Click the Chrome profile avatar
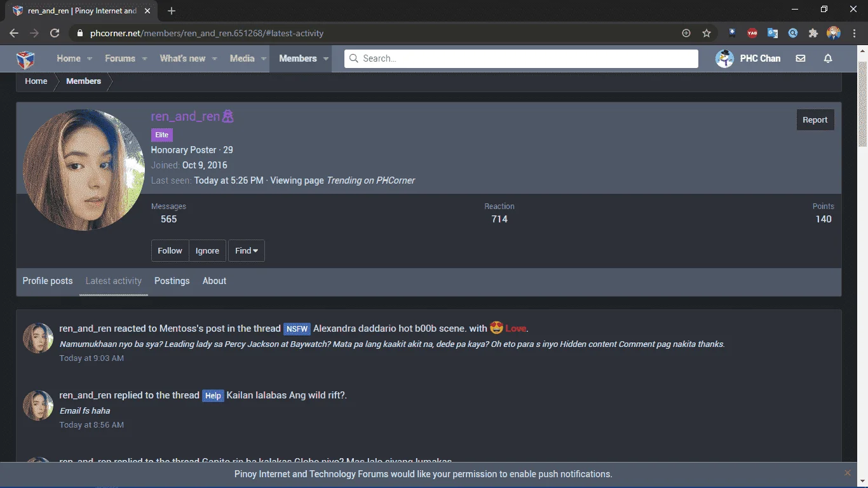The height and width of the screenshot is (488, 868). click(834, 33)
